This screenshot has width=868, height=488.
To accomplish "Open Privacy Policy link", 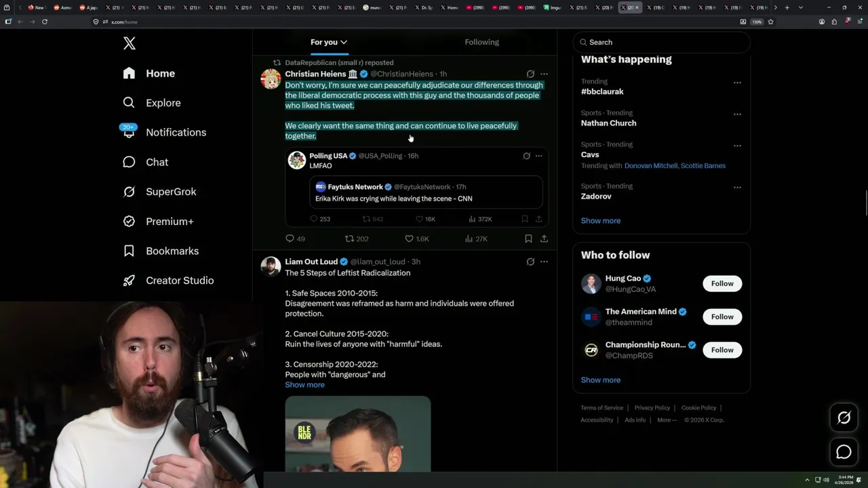I will click(x=652, y=408).
